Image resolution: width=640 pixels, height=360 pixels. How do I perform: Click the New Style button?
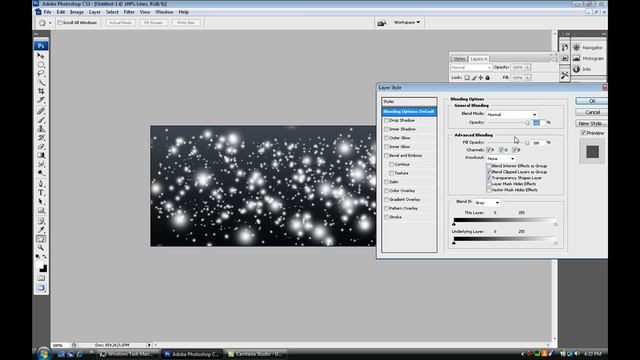pyautogui.click(x=592, y=123)
